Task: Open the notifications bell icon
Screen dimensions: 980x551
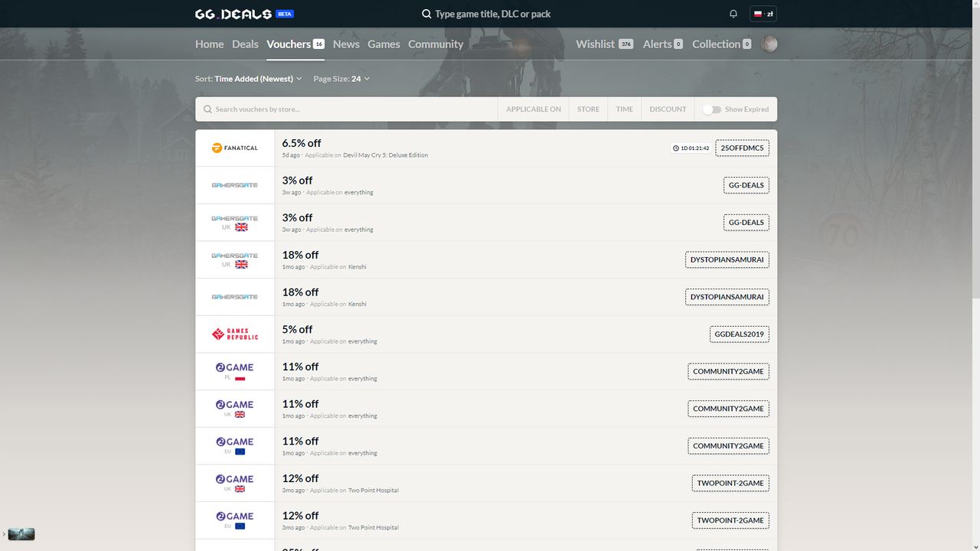Action: coord(733,14)
